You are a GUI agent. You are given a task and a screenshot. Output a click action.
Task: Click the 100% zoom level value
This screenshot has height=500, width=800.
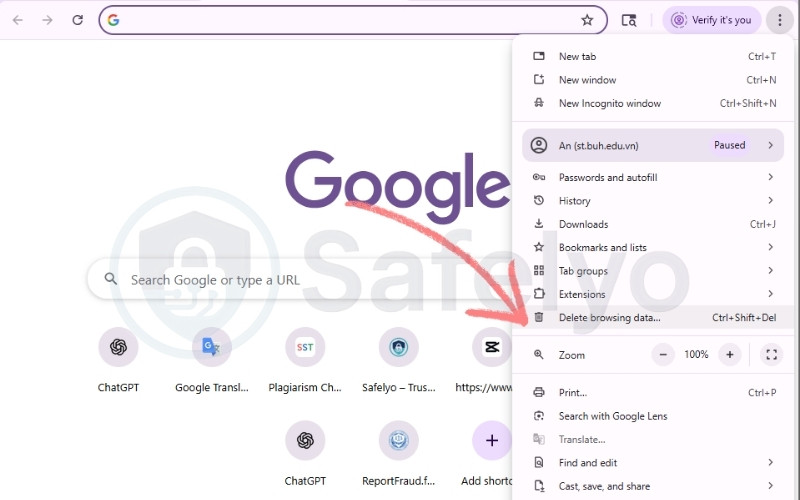[696, 355]
